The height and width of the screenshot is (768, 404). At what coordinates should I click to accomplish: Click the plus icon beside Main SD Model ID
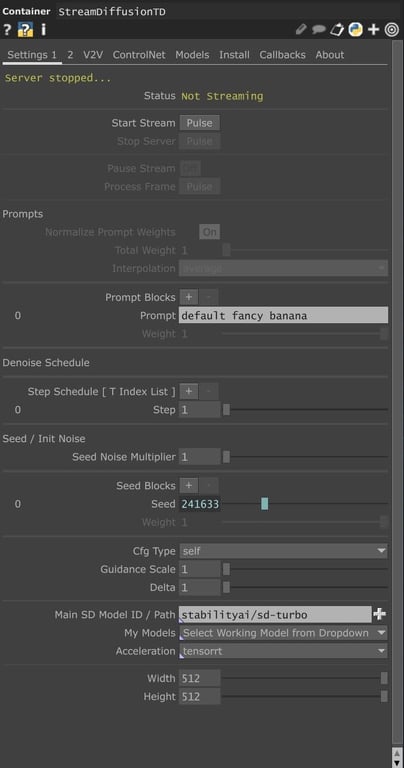pos(380,614)
